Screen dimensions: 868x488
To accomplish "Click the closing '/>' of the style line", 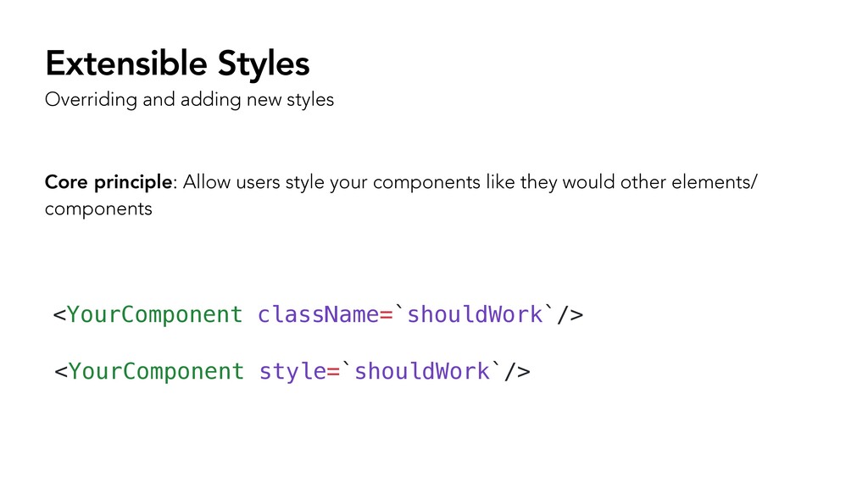I will 517,372.
